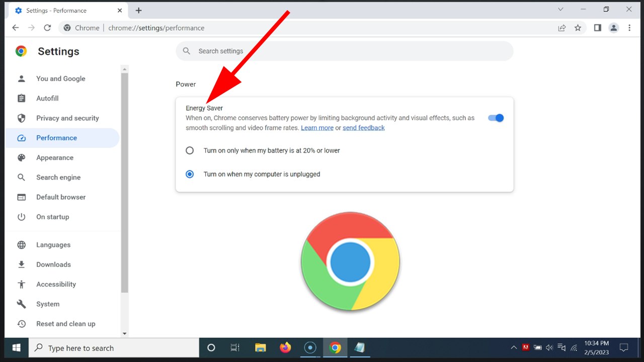
Task: Close the Settings - Performance tab
Action: (x=119, y=11)
